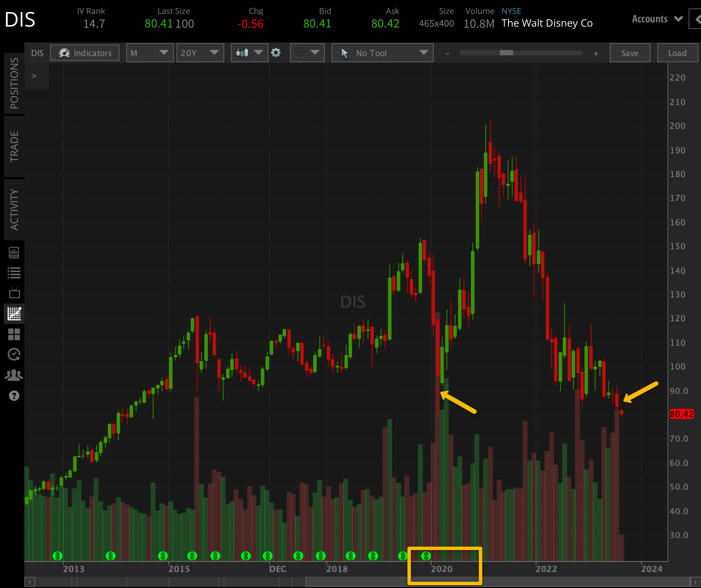
Task: Open the TV media icon
Action: [14, 293]
